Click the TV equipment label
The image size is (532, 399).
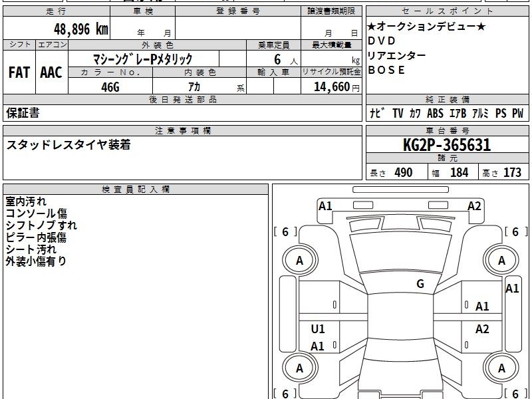398,113
